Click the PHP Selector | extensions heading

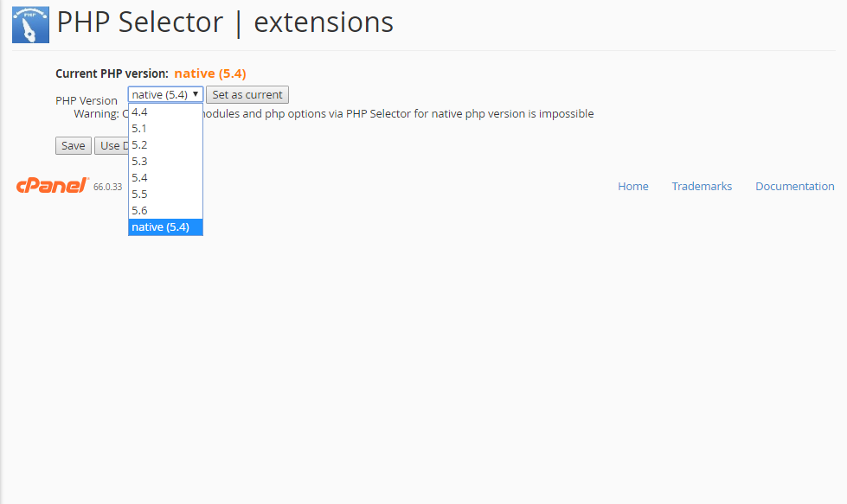[225, 22]
